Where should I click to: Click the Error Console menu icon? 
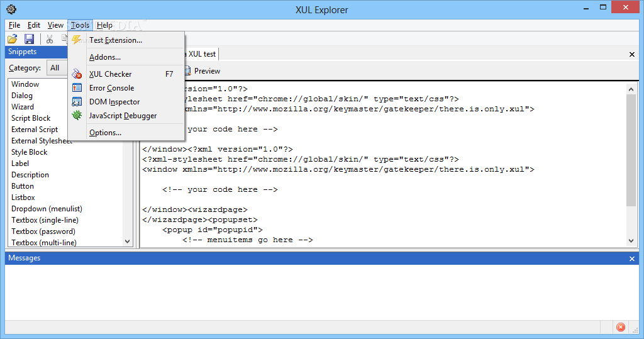(x=77, y=88)
